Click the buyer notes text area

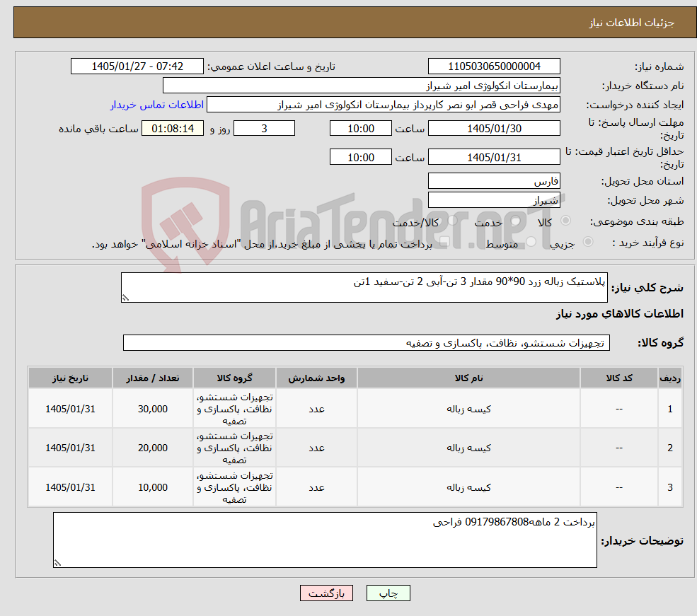click(x=325, y=540)
